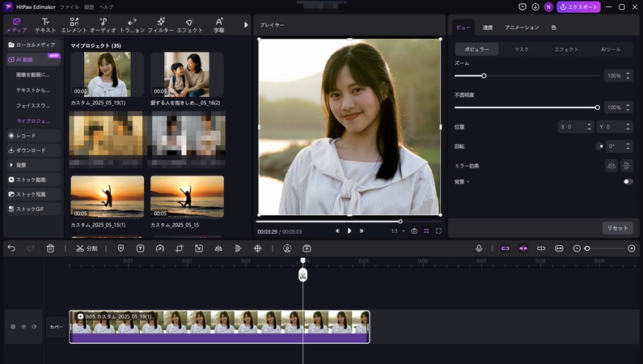Click the microphone voiceover icon

pos(479,248)
